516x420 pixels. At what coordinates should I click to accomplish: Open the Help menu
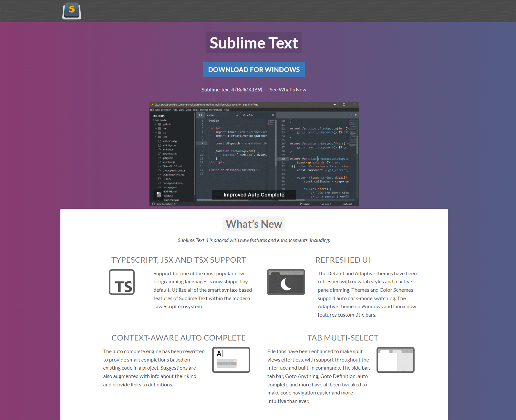[226, 110]
